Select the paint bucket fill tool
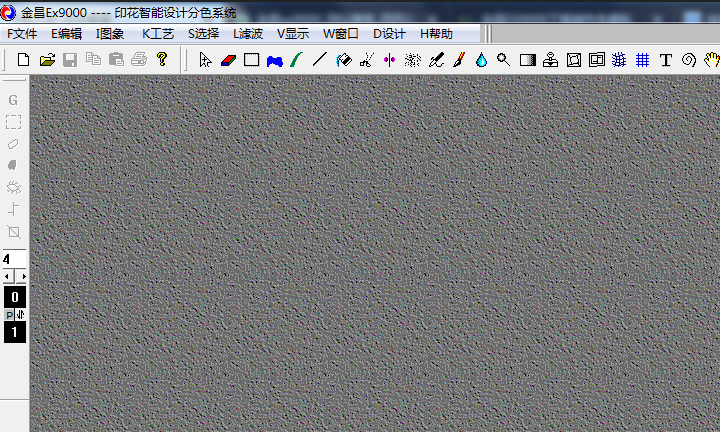 343,60
